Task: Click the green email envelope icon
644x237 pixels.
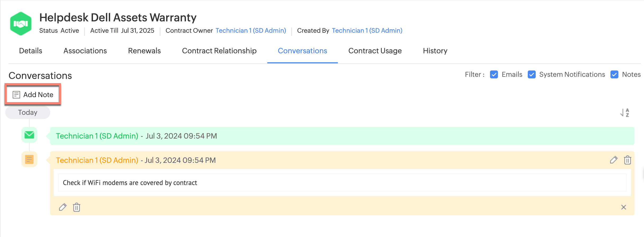Action: point(29,135)
